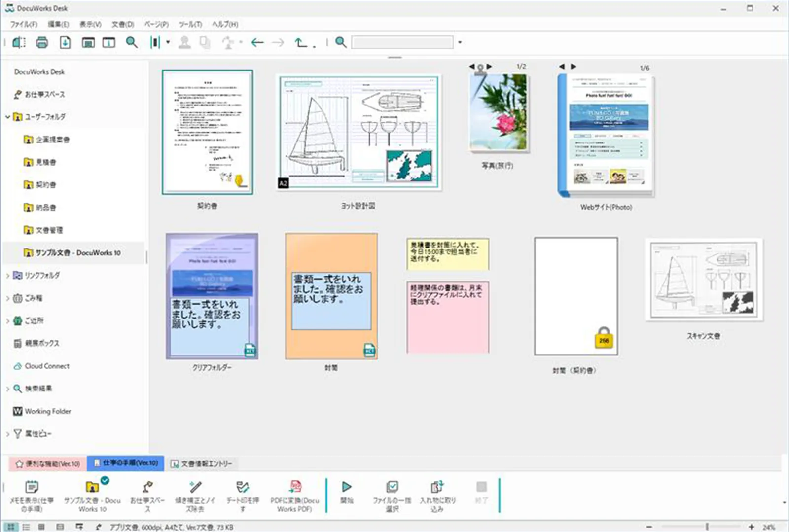Click the scanner-style first icon in the top toolbar
789x532 pixels.
[19, 42]
